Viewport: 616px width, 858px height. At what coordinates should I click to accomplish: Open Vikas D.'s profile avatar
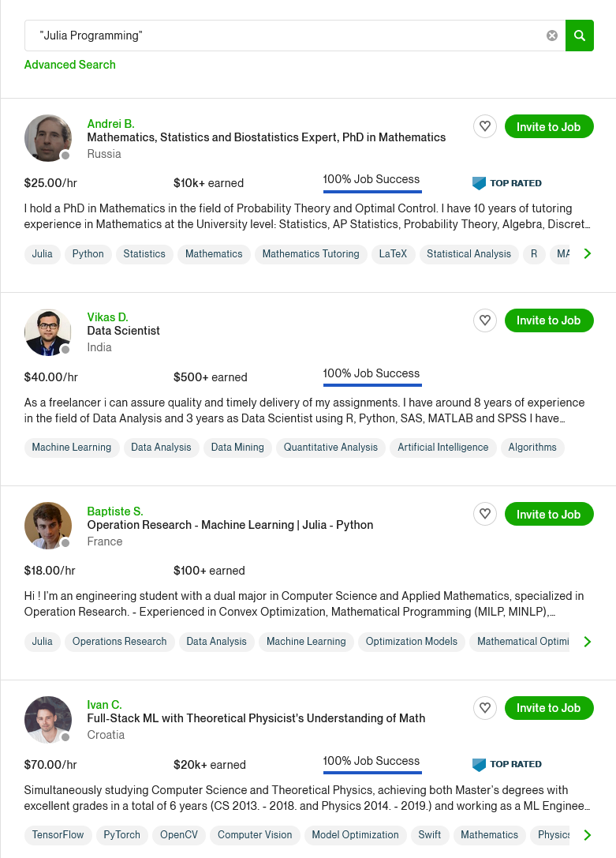[48, 332]
